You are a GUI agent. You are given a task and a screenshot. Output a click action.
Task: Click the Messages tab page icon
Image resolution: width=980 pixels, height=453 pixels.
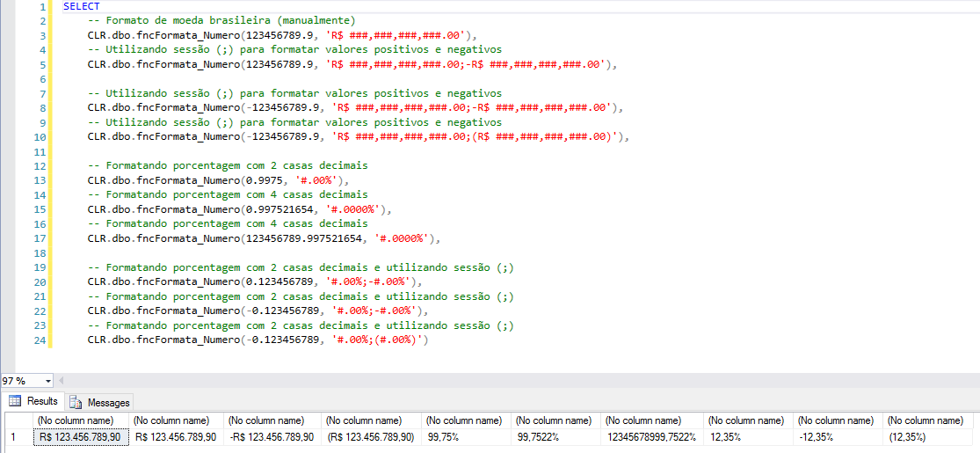[x=76, y=402]
